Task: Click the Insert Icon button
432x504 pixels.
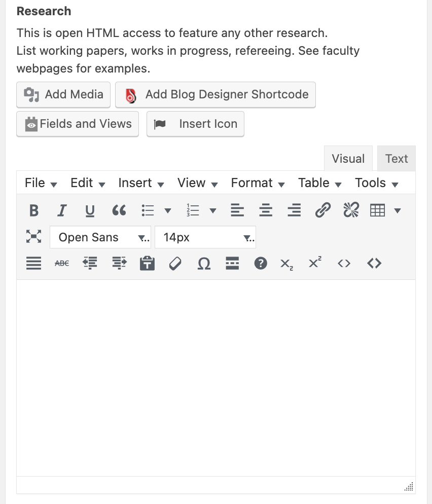Action: coord(195,124)
